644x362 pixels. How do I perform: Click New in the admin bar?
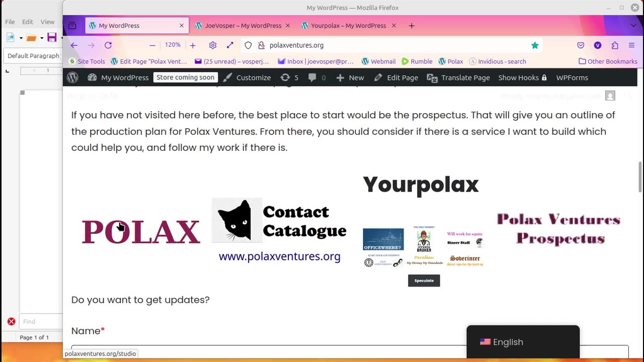350,77
